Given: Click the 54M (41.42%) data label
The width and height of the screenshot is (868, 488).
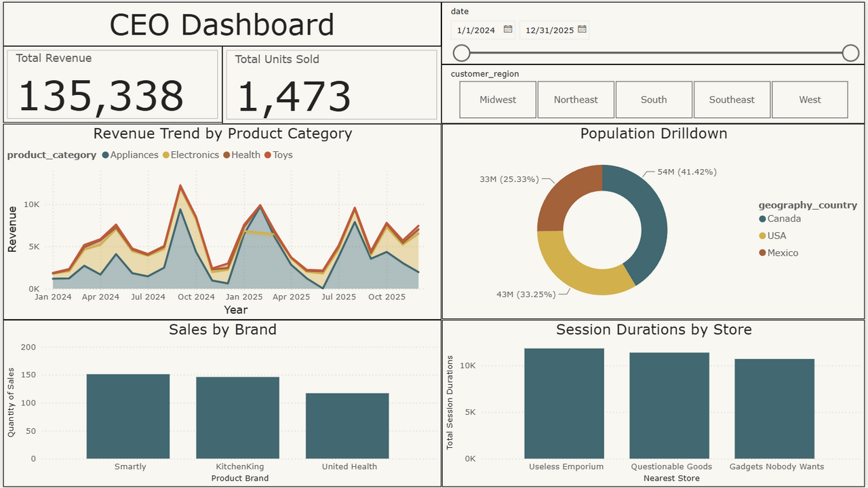Looking at the screenshot, I should (687, 172).
